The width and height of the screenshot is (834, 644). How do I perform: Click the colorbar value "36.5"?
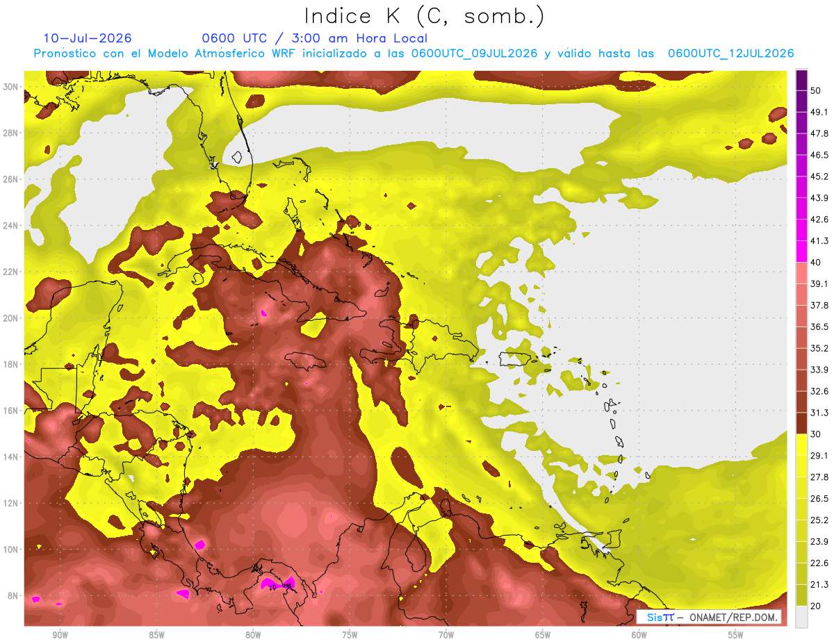tap(820, 327)
